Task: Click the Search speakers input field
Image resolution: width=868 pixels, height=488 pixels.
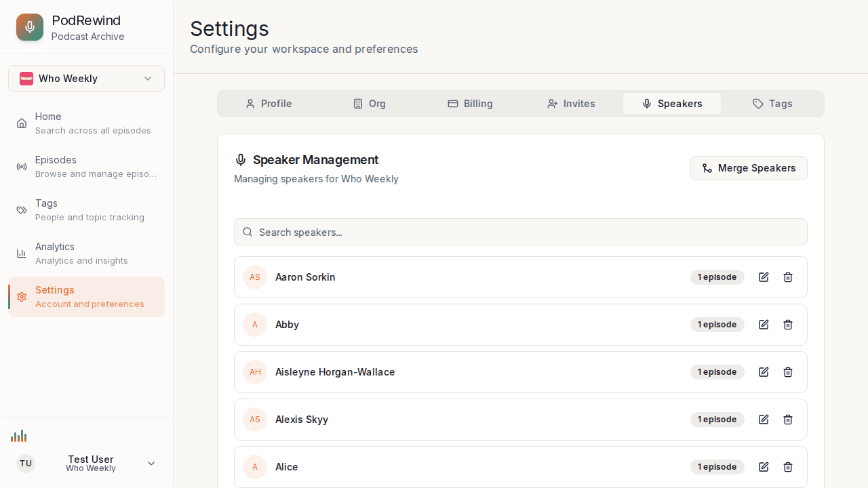Action: coord(521,232)
